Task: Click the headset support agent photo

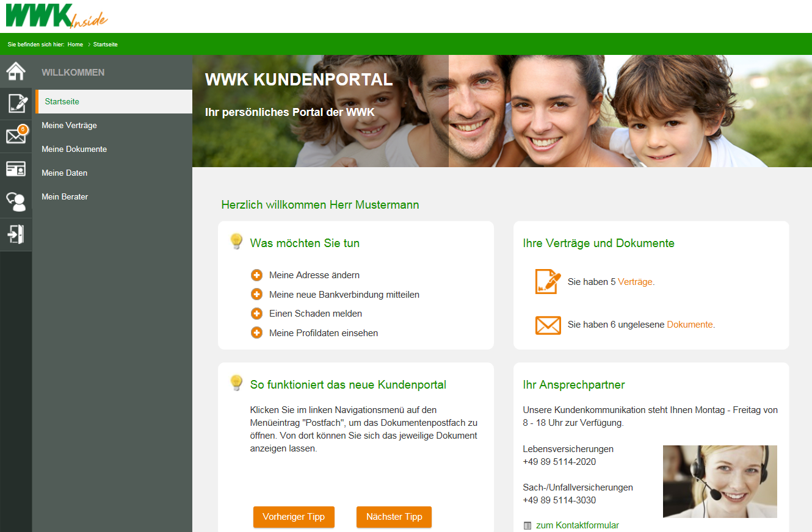Action: coord(720,481)
